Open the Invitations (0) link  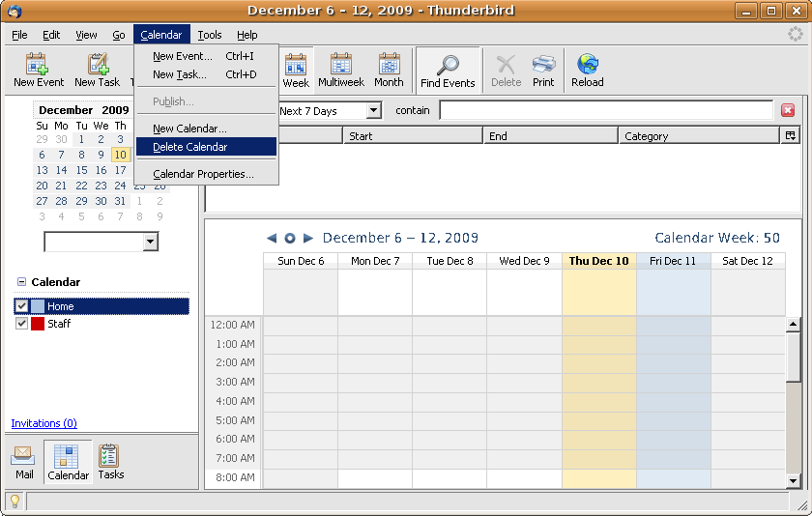(x=44, y=423)
